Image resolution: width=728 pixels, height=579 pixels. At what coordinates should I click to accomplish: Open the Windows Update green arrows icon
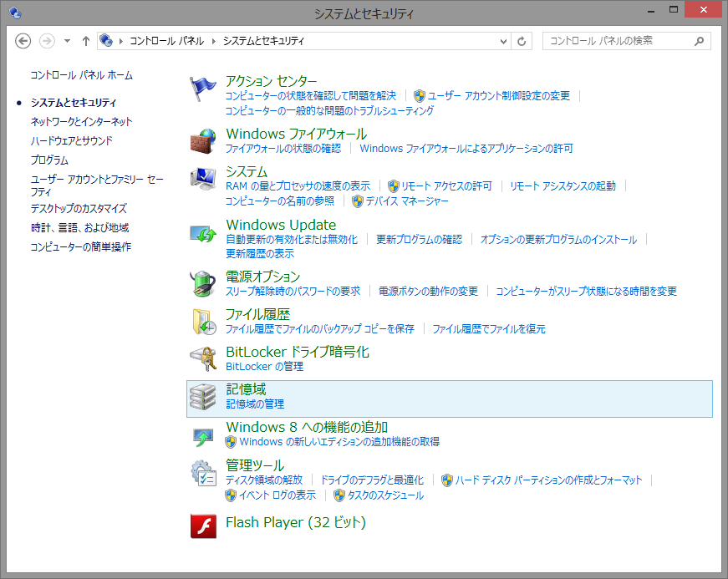coord(203,233)
